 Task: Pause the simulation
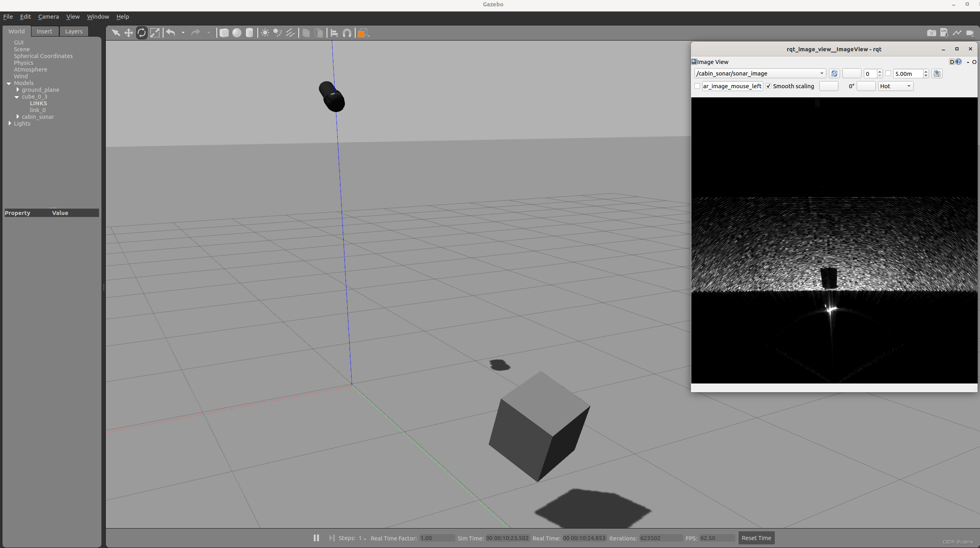pyautogui.click(x=316, y=538)
